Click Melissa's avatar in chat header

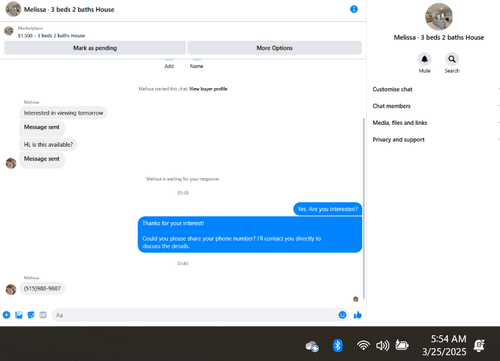click(x=13, y=9)
